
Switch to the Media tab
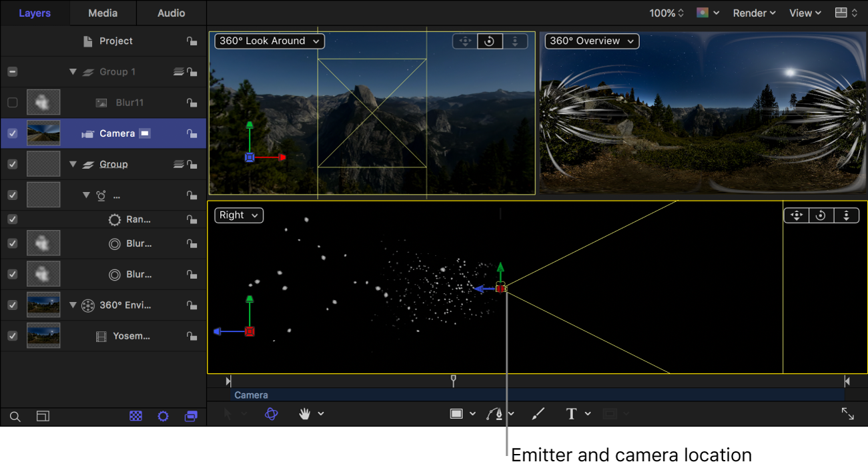[101, 12]
